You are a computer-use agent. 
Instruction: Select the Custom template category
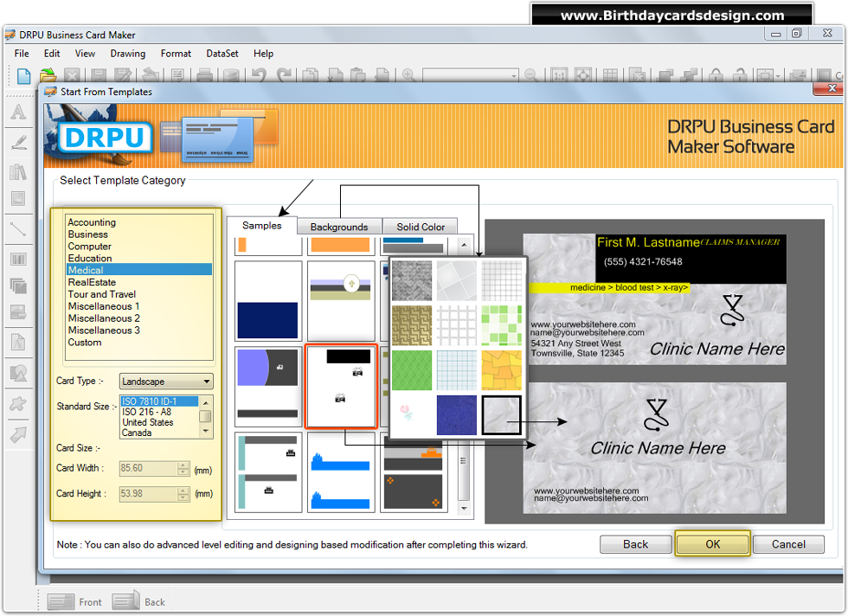tap(85, 343)
